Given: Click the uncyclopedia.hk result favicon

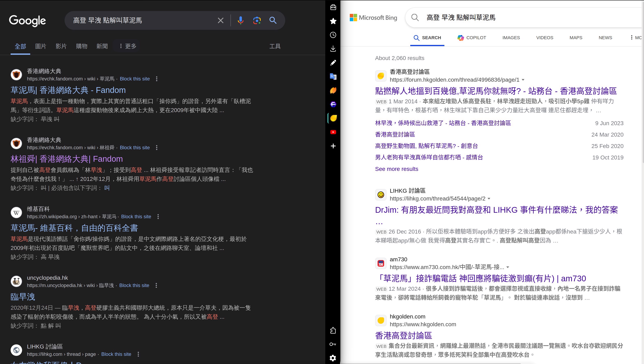Looking at the screenshot, I should tap(16, 281).
